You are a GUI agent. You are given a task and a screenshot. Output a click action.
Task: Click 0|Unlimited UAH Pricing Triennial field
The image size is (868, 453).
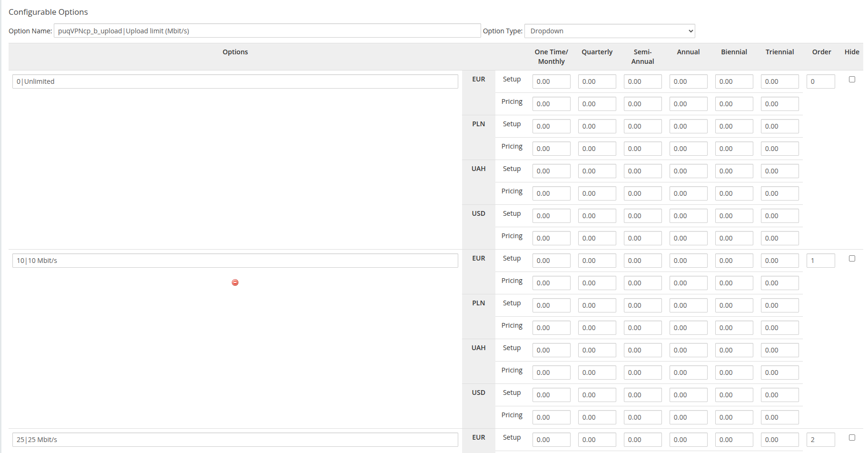pyautogui.click(x=780, y=193)
